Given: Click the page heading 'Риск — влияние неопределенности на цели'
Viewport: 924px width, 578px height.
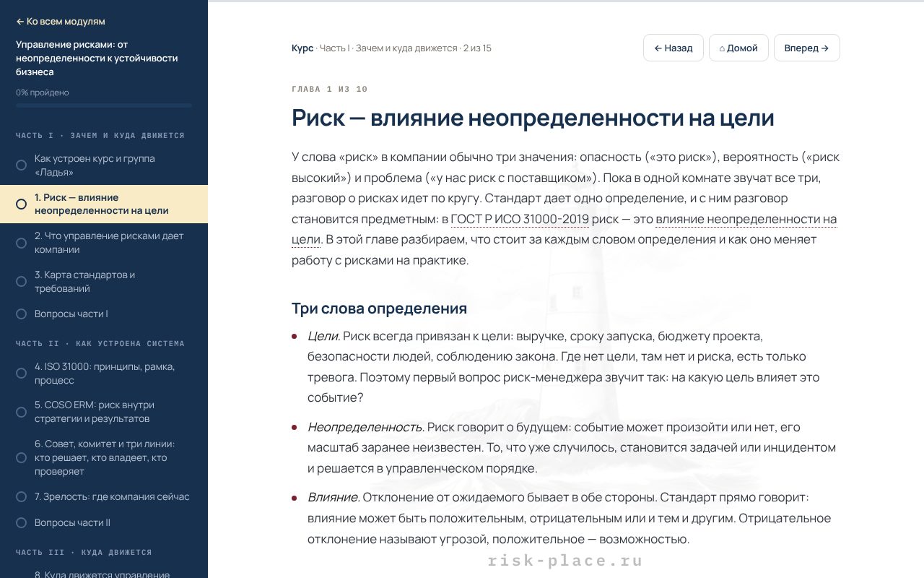Looking at the screenshot, I should (x=533, y=117).
